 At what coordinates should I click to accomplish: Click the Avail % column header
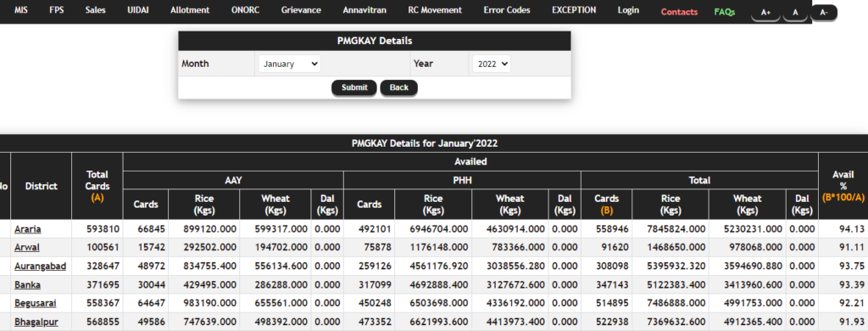[x=843, y=186]
